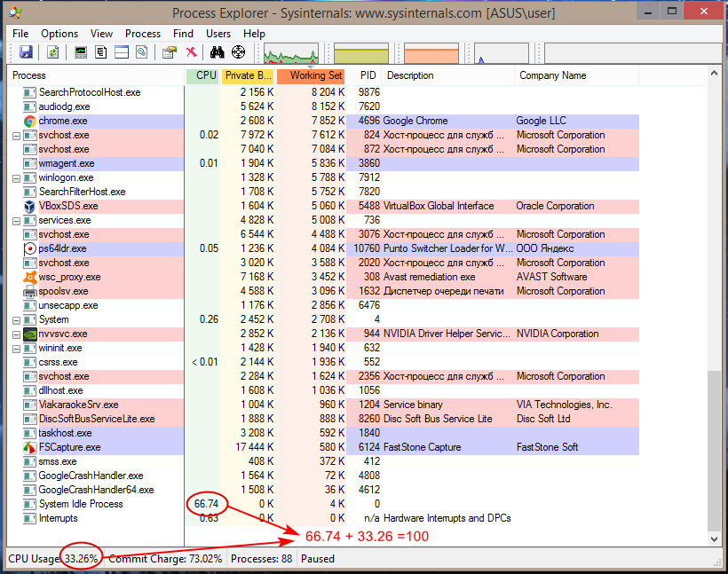Click the Save toolbar icon
This screenshot has width=728, height=574.
tap(26, 53)
